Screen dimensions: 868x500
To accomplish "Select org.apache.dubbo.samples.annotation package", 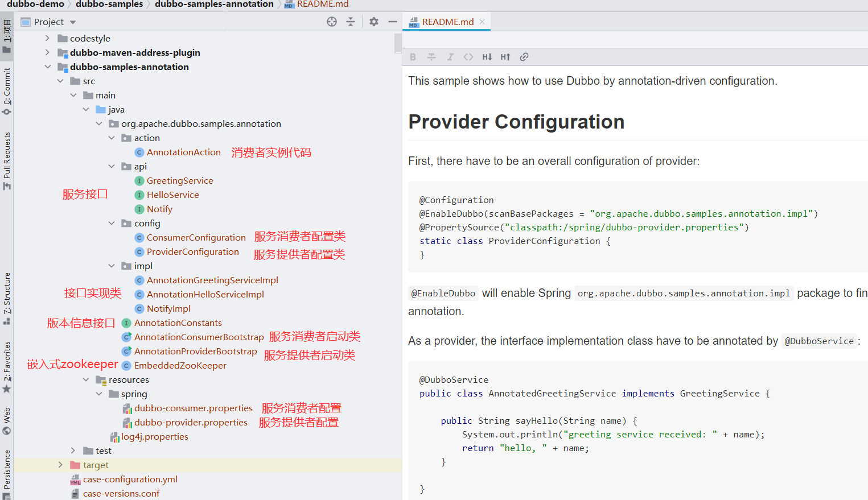I will (201, 123).
